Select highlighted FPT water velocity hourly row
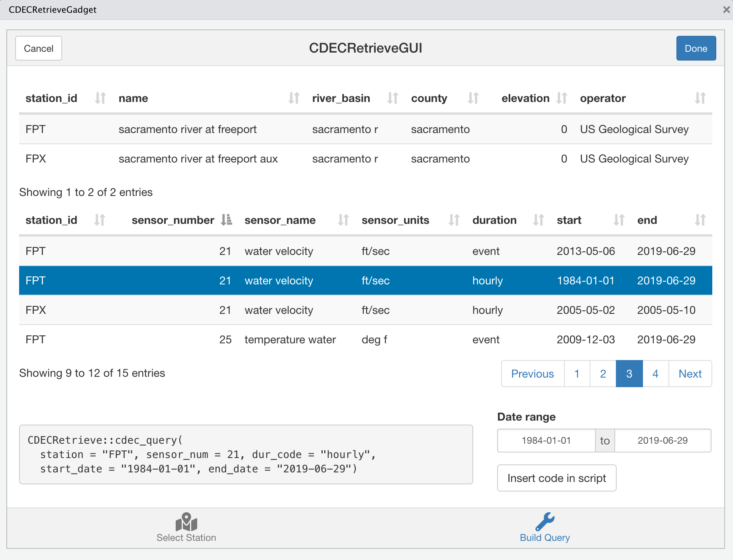 pyautogui.click(x=366, y=281)
